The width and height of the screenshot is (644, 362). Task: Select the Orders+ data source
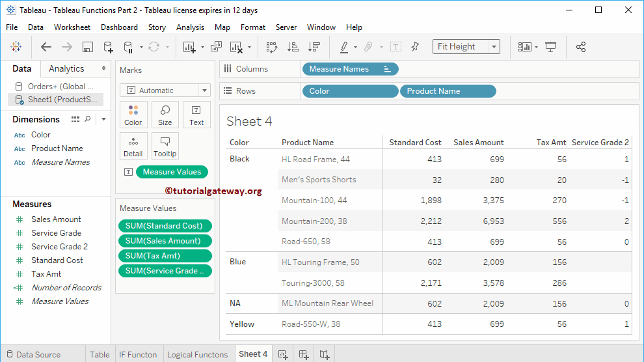54,87
